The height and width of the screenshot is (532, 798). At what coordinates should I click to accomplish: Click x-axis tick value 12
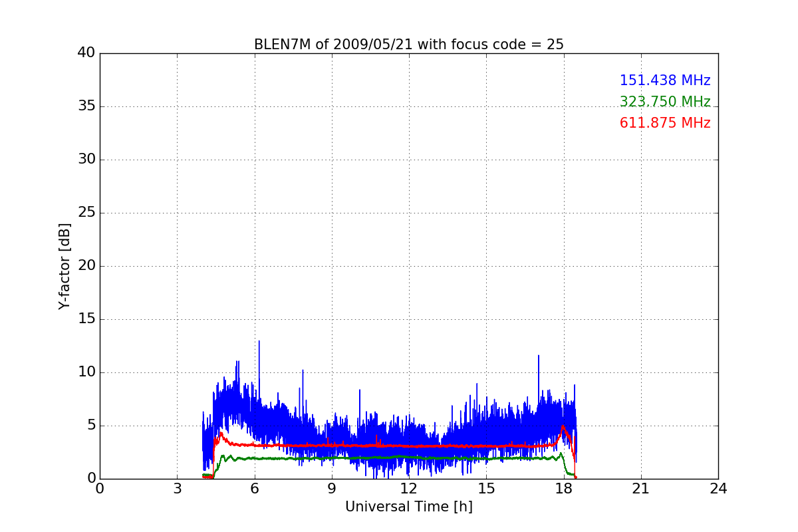pos(409,489)
